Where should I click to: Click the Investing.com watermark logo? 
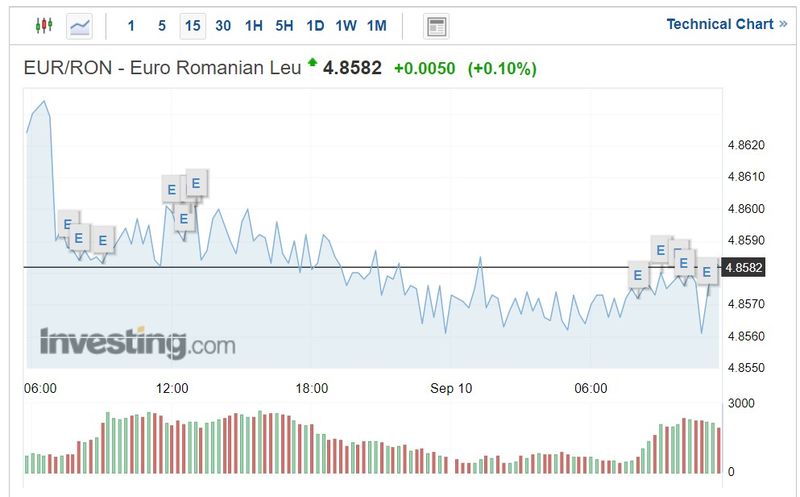coord(138,343)
